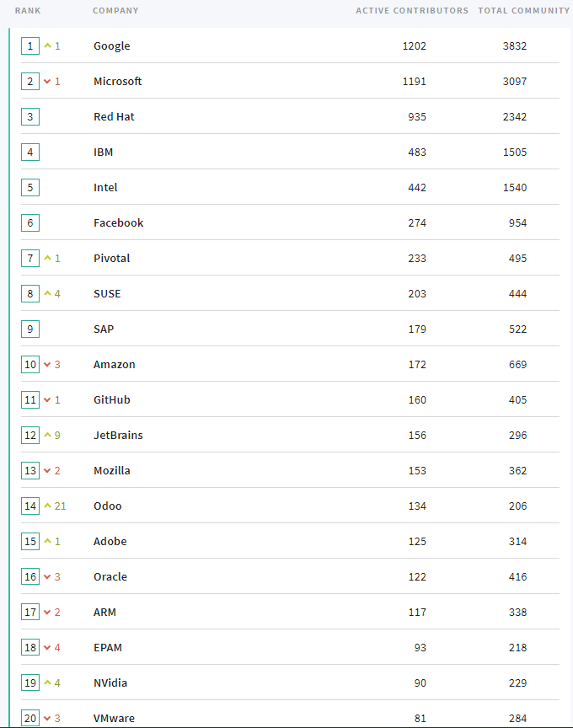Click the down arrow next to Amazon
Screen dimensions: 573x728
click(x=47, y=365)
